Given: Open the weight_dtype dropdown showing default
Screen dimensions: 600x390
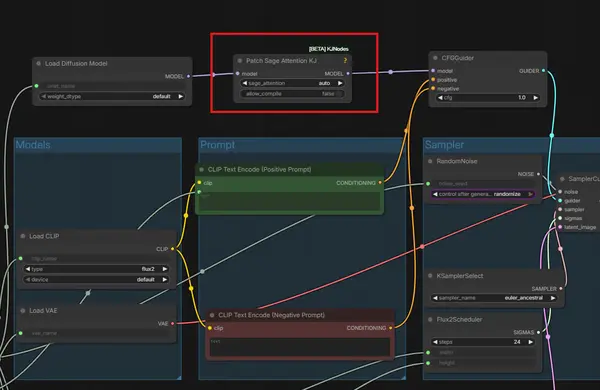Looking at the screenshot, I should [112, 96].
